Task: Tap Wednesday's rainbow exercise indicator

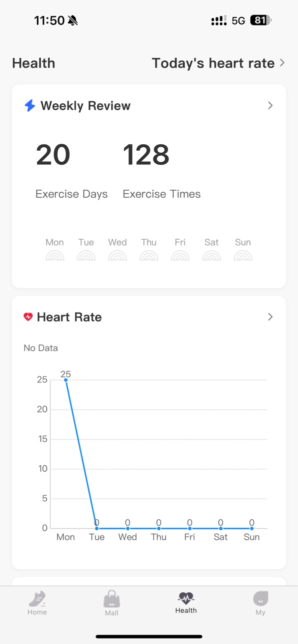Action: (x=117, y=255)
